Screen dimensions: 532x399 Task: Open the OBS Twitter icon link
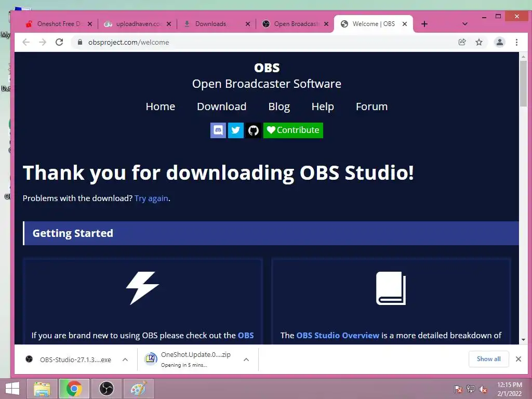236,130
